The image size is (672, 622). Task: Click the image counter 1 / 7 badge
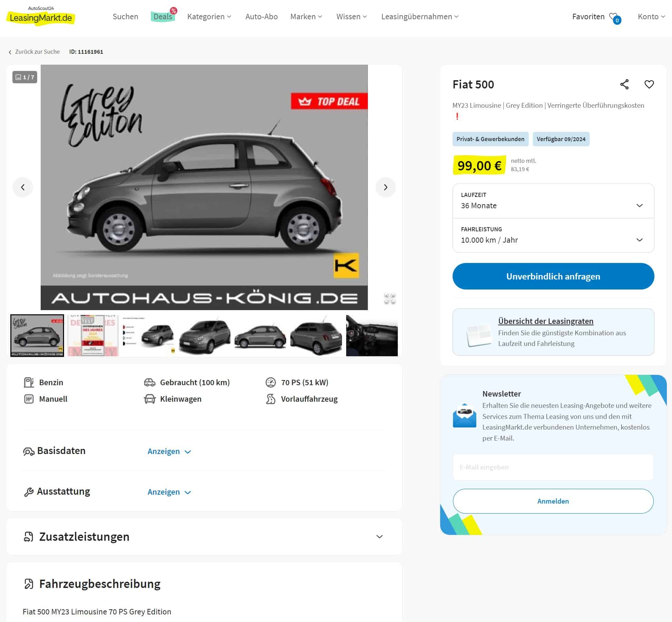pyautogui.click(x=25, y=77)
